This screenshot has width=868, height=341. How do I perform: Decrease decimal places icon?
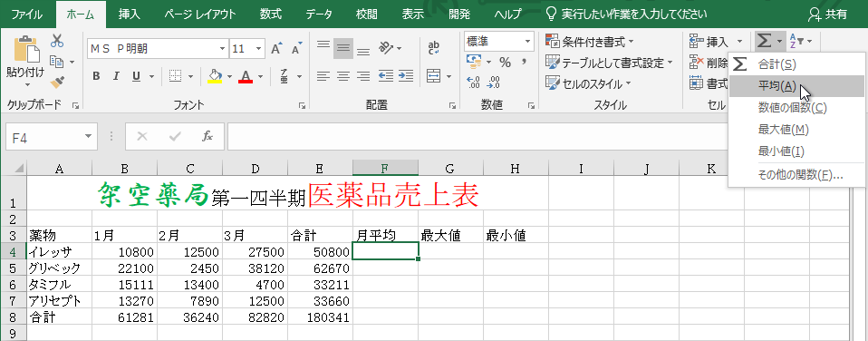[494, 82]
